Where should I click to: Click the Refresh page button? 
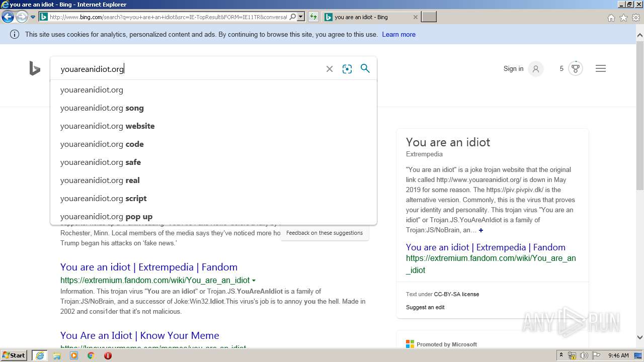313,17
